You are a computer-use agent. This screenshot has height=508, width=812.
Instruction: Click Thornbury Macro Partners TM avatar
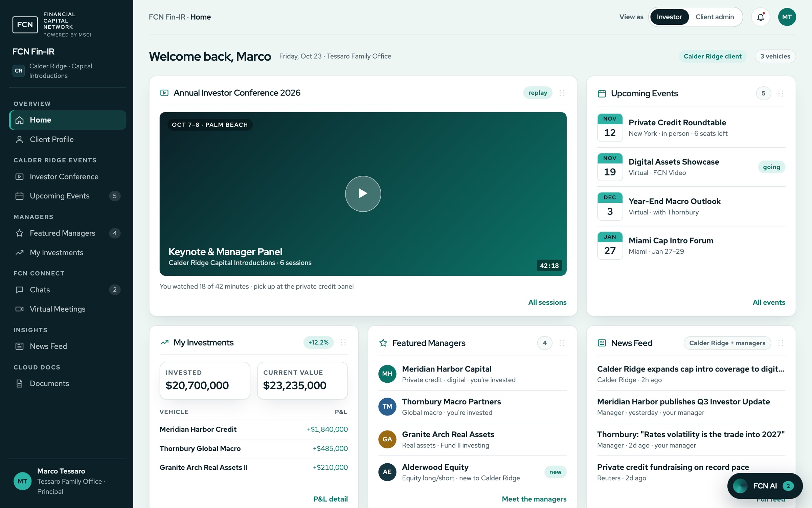387,407
